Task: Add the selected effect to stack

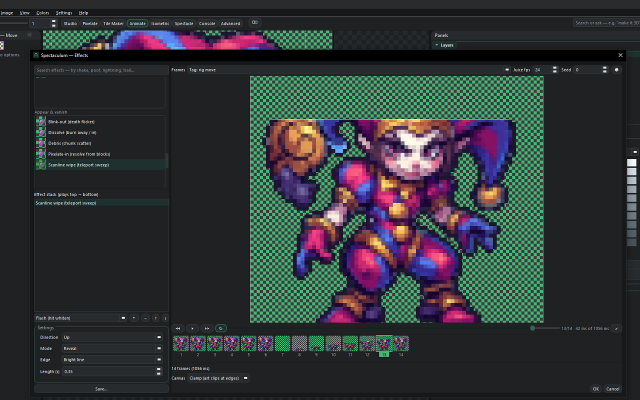Action: click(134, 318)
